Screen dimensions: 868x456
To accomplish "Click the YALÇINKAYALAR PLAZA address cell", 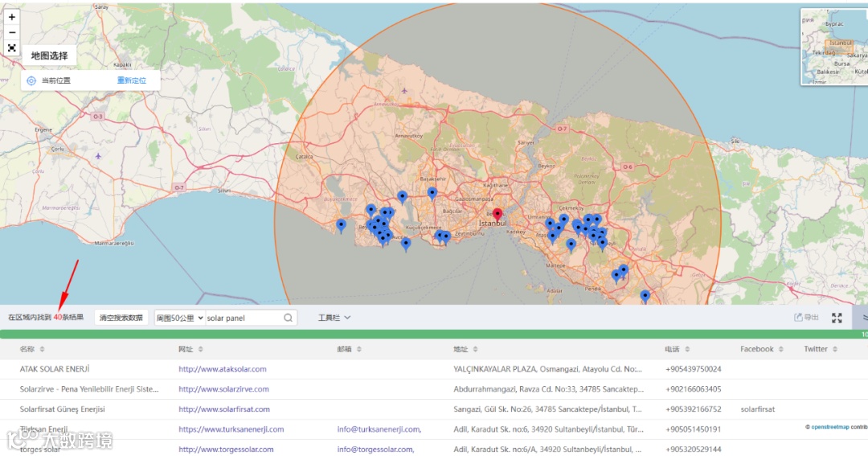I will (547, 369).
